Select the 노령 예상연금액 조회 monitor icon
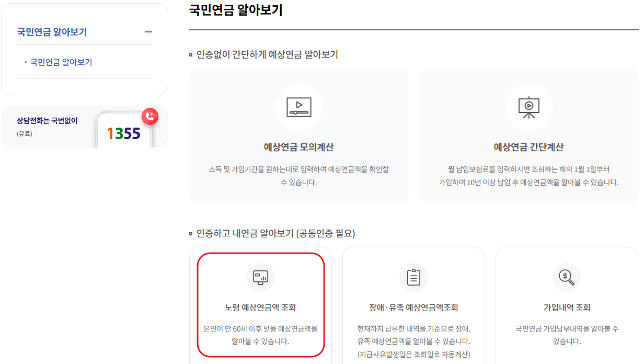Image resolution: width=644 pixels, height=364 pixels. point(261,277)
